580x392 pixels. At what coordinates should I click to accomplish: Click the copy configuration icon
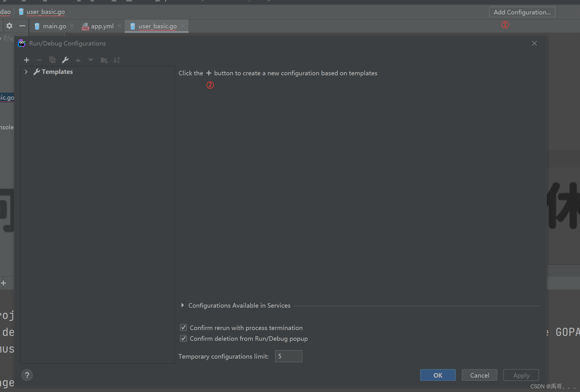click(x=52, y=59)
